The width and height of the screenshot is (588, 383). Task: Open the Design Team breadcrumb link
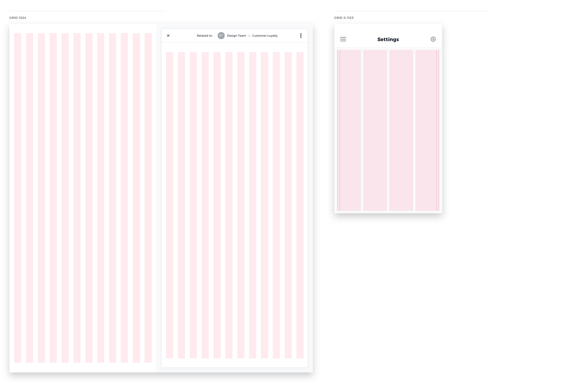tap(236, 36)
